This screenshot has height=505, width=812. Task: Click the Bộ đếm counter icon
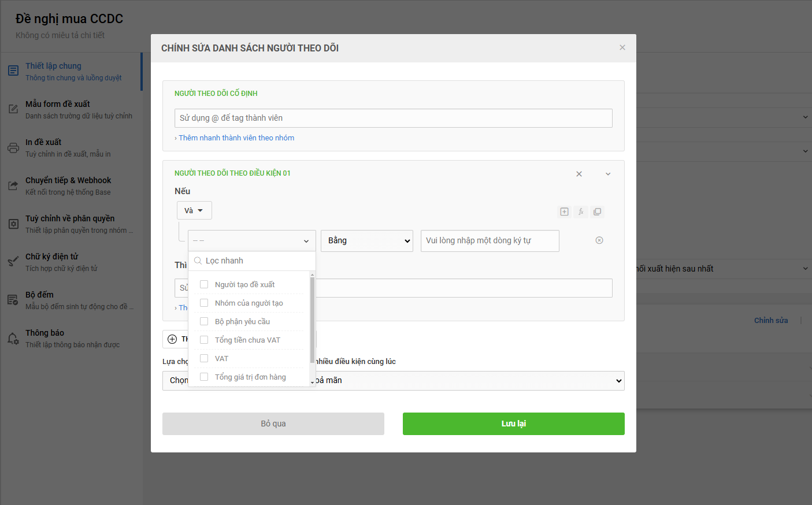coord(13,300)
